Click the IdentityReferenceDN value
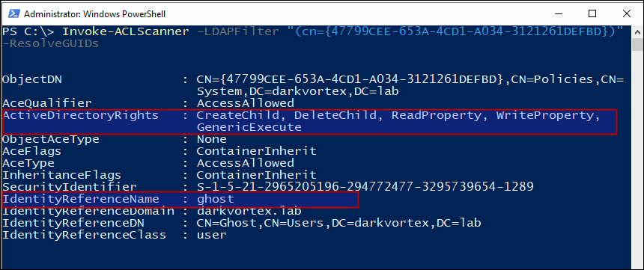The width and height of the screenshot is (644, 270). 338,223
